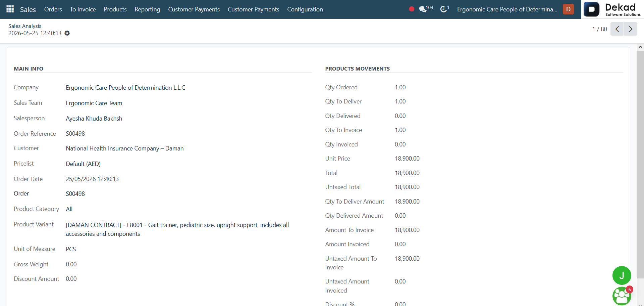This screenshot has height=306, width=644.
Task: Click the Sales Analysis breadcrumb link
Action: pyautogui.click(x=25, y=26)
